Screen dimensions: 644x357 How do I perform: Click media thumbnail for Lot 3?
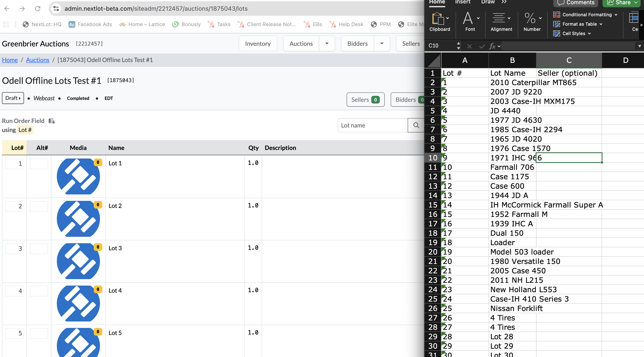(x=78, y=261)
